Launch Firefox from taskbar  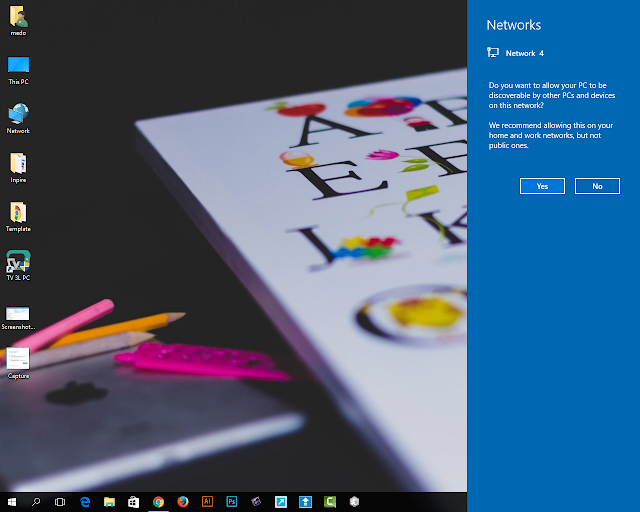tap(183, 502)
